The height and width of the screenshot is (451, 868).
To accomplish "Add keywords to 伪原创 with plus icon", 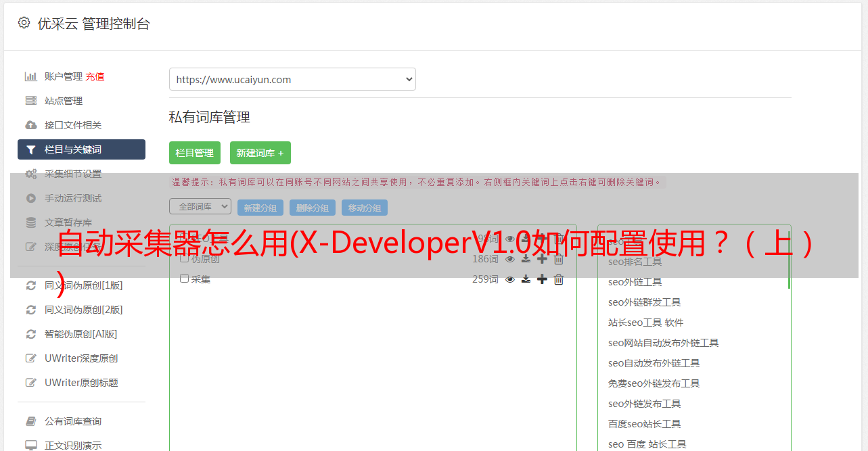I will point(542,259).
